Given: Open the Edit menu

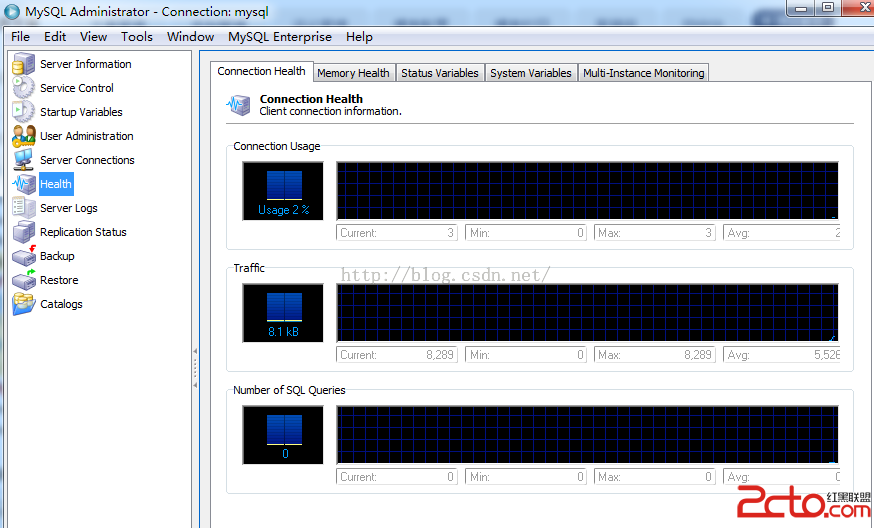Looking at the screenshot, I should [x=55, y=37].
